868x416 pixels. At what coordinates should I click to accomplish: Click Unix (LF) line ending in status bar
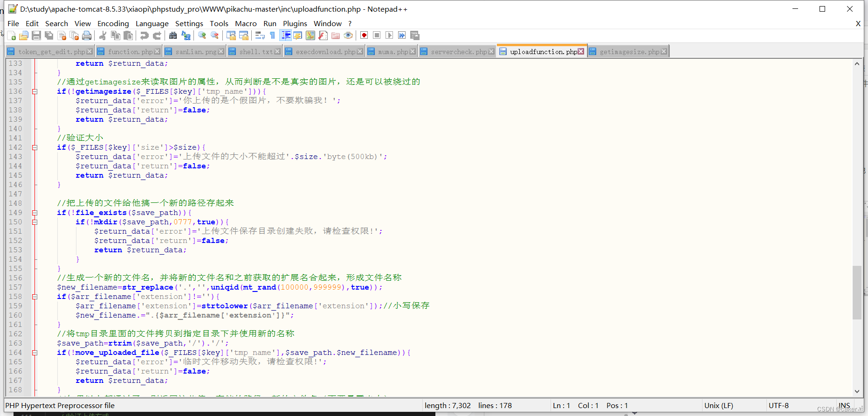[x=718, y=406]
